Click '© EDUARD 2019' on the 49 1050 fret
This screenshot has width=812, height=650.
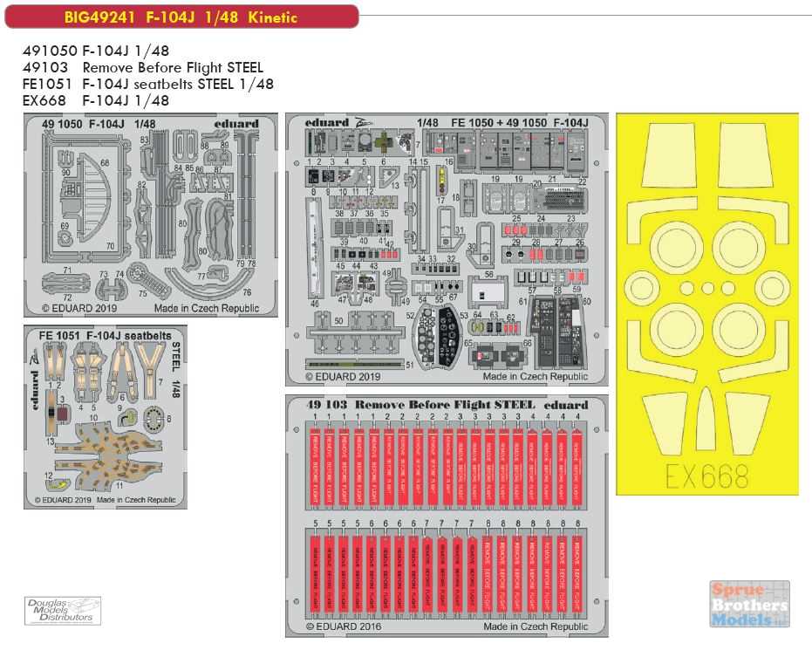(x=79, y=308)
